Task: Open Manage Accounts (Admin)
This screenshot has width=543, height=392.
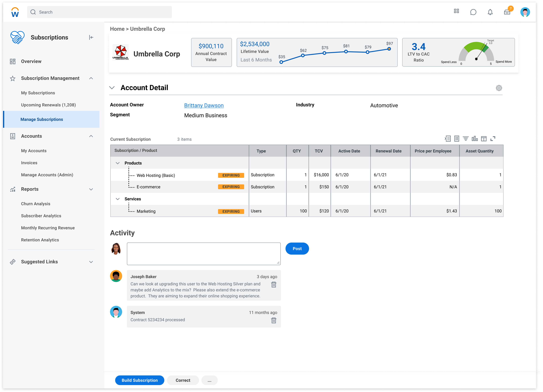Action: pos(47,175)
